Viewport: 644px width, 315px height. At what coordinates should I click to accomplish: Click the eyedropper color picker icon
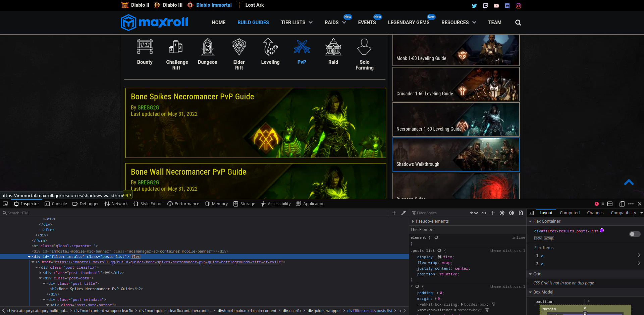(404, 213)
